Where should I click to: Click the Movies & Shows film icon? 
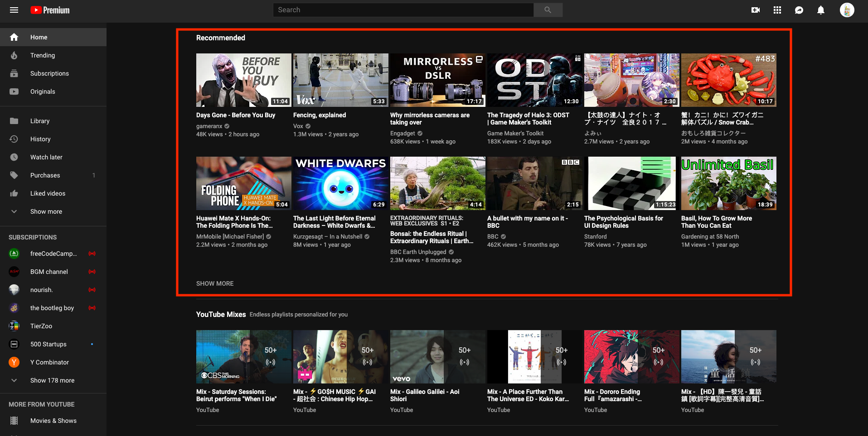[14, 421]
